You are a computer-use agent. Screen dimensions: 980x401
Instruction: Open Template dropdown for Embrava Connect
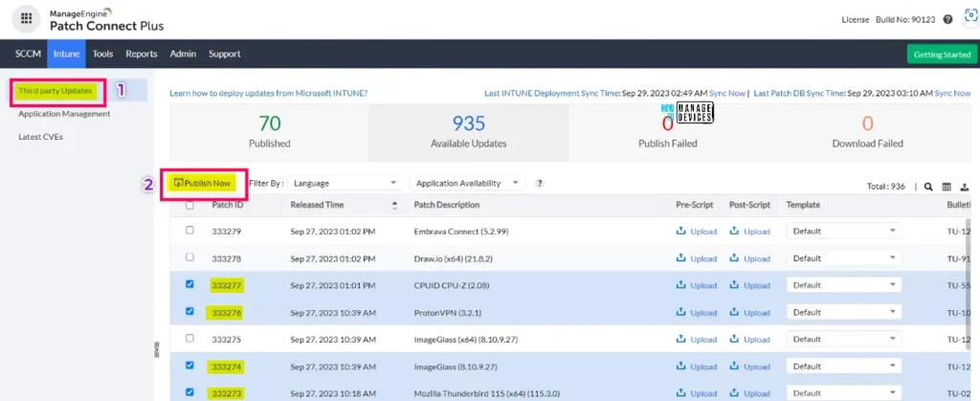pos(843,231)
